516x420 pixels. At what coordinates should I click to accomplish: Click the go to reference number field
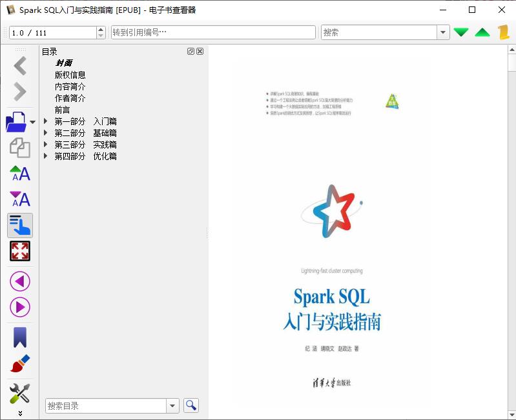coord(213,32)
